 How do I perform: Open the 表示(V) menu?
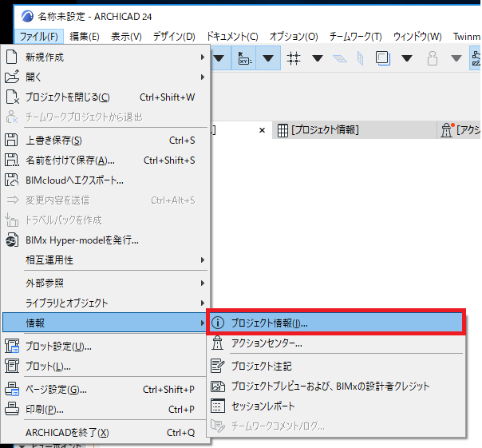tap(126, 37)
